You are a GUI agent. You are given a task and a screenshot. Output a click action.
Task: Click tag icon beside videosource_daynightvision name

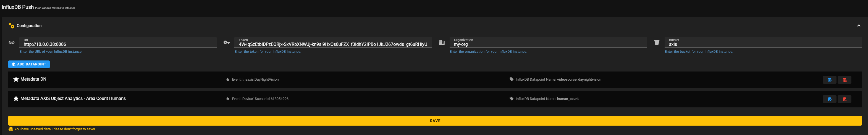[511, 80]
